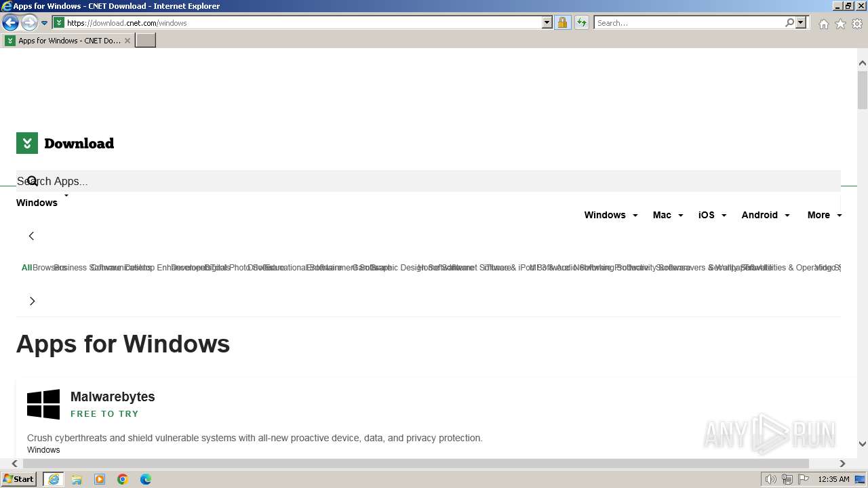Expand the More navigation menu
This screenshot has height=488, width=868.
(825, 215)
